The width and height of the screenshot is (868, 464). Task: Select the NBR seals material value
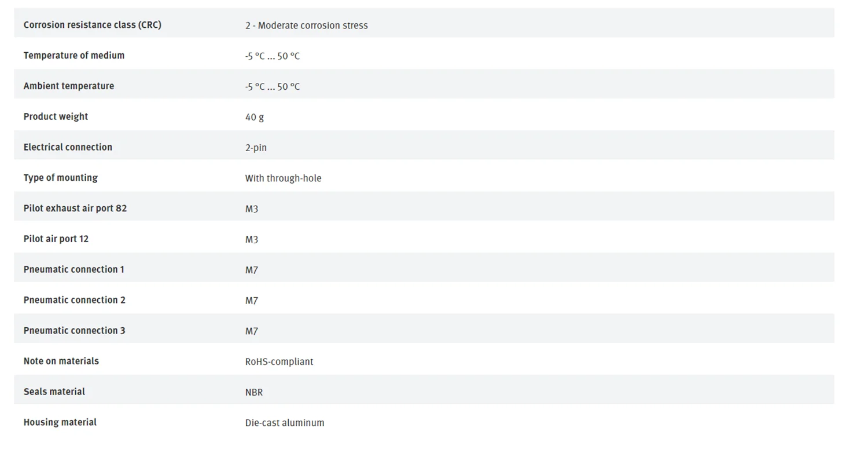(253, 392)
